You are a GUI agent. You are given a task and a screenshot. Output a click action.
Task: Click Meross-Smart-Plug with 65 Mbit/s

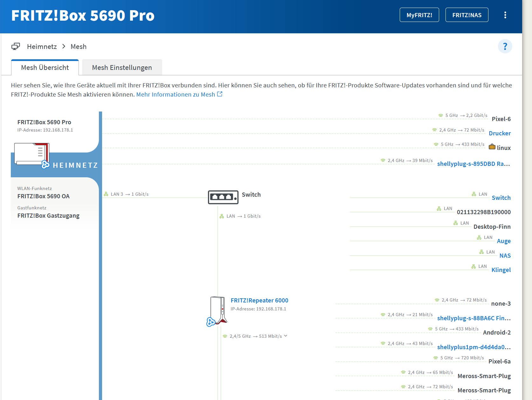[x=484, y=376]
